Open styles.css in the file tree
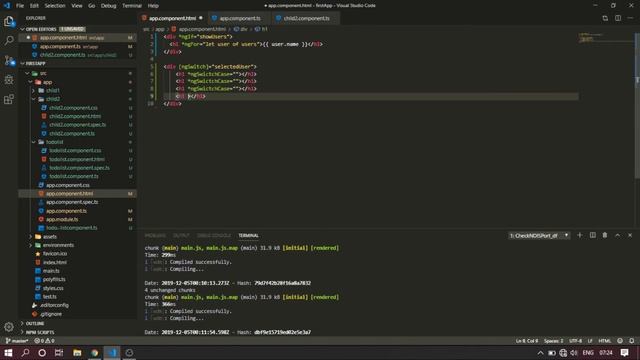 (x=53, y=288)
